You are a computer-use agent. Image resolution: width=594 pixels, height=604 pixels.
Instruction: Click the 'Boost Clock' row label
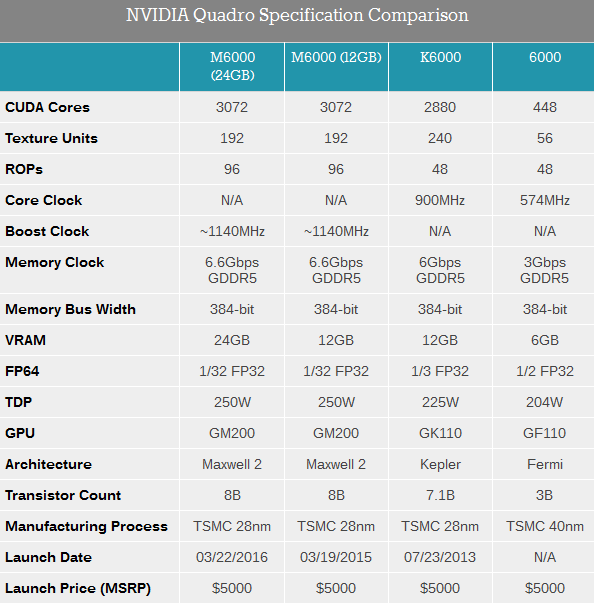[x=47, y=231]
